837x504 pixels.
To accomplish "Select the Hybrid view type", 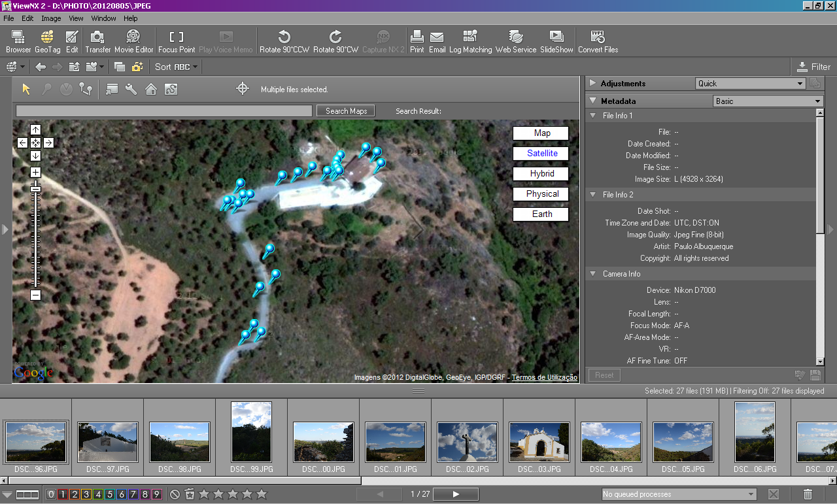I will [541, 174].
